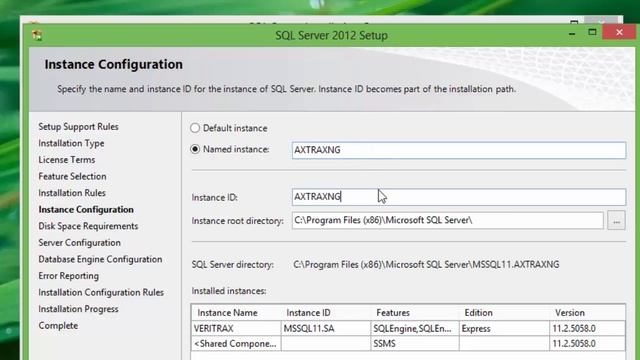Select the Default instance radio button
The height and width of the screenshot is (360, 640).
195,128
